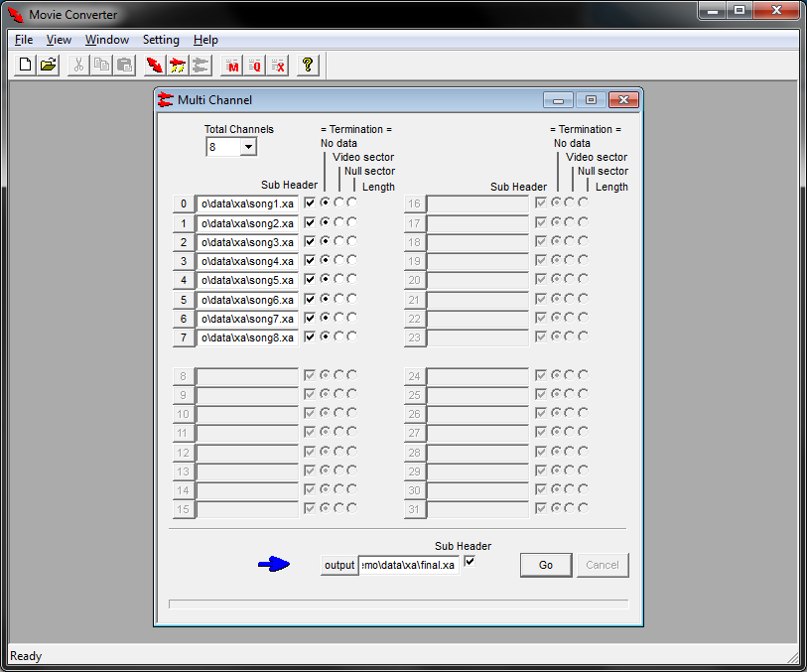Viewport: 807px width, 672px height.
Task: Open the View menu
Action: (x=59, y=40)
